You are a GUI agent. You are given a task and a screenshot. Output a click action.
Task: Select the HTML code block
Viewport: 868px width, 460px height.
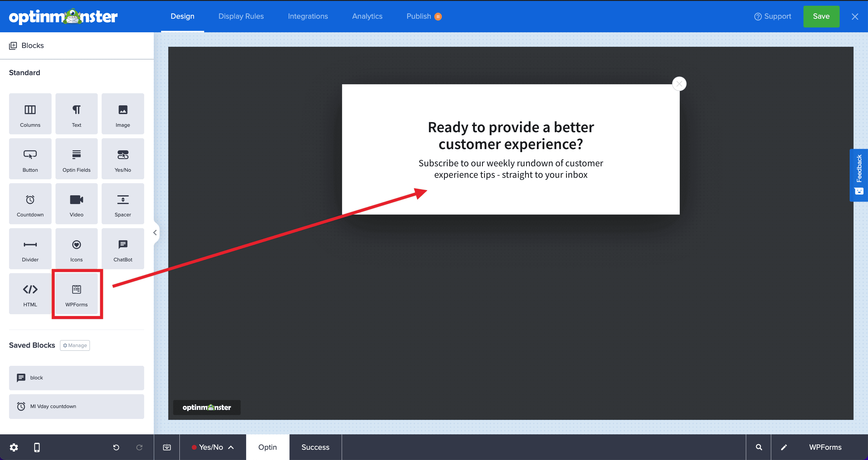point(30,294)
